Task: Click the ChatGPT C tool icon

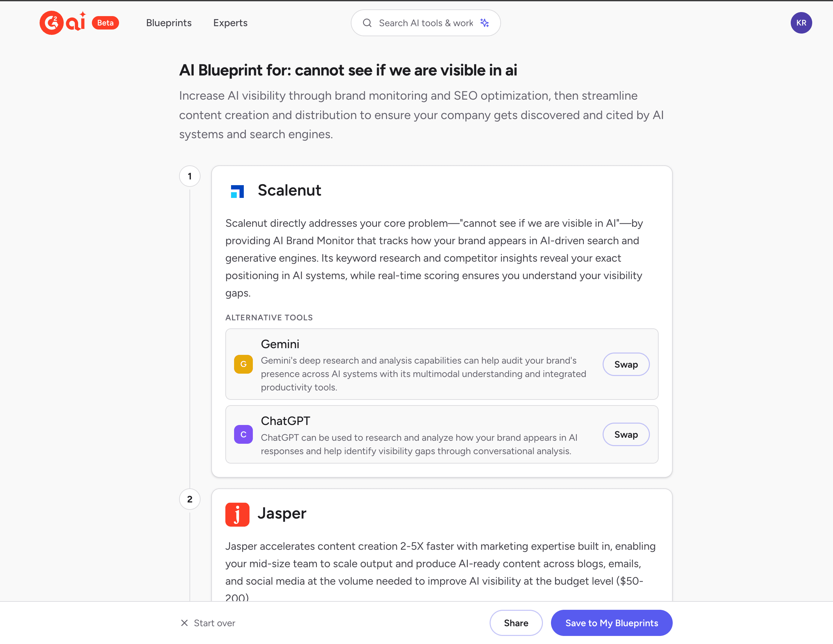Action: 243,434
